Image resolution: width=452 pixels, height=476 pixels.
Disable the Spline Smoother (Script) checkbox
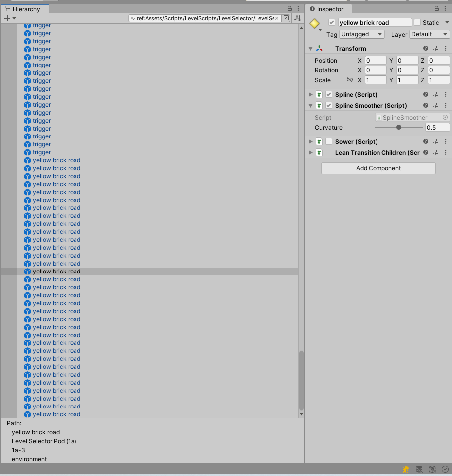[329, 105]
